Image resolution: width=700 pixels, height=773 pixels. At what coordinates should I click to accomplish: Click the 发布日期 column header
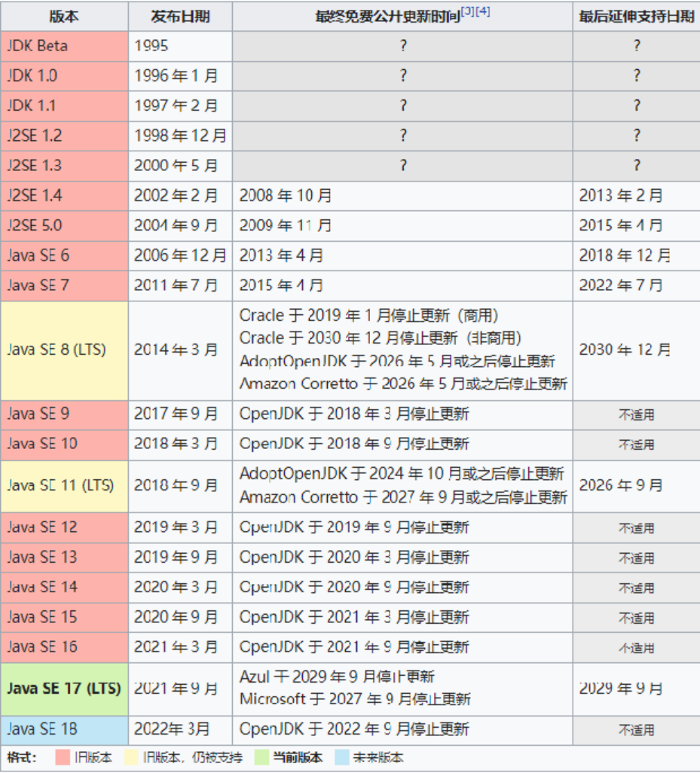[x=180, y=17]
